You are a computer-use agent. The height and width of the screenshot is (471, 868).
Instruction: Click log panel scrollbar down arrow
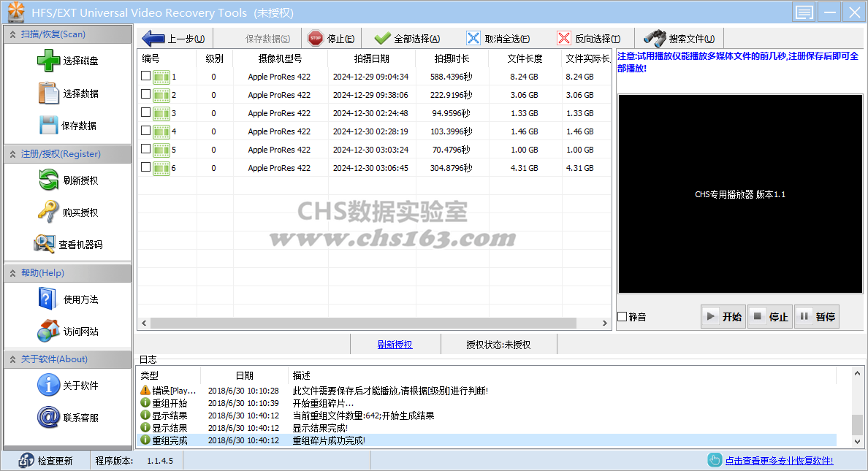click(x=857, y=441)
